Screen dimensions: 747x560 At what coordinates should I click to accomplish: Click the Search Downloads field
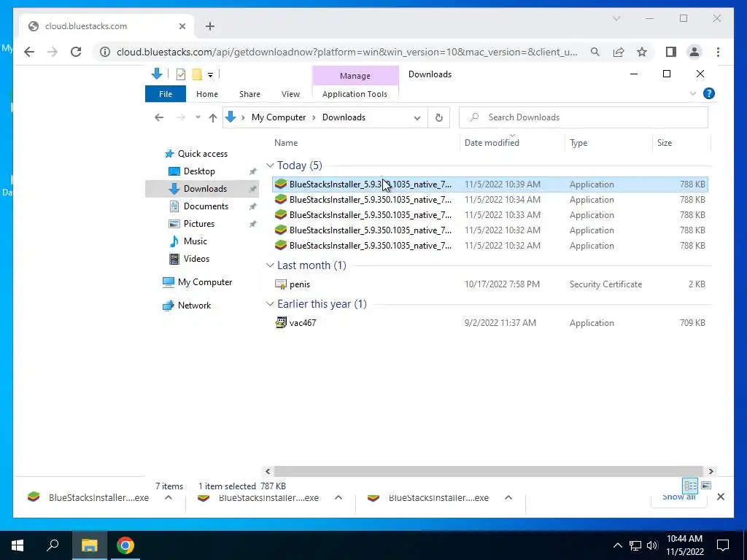tap(583, 117)
